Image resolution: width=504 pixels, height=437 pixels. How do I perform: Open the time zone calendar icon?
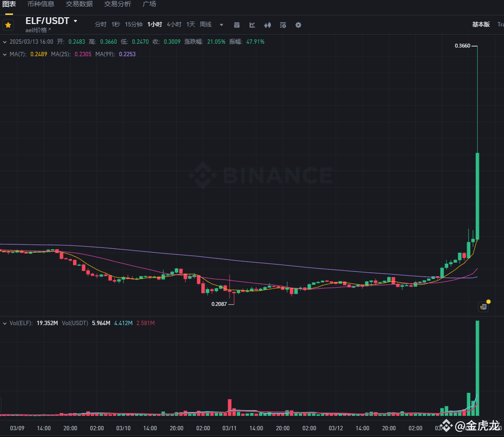(237, 24)
